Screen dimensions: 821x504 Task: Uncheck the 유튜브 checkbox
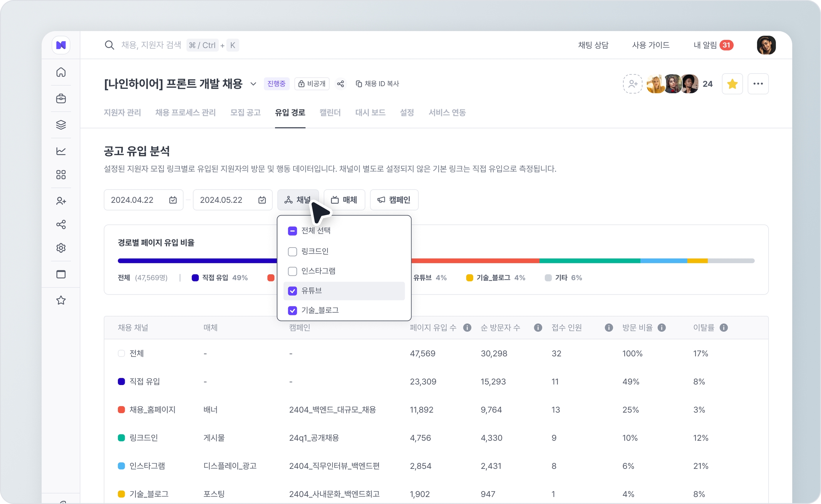(293, 291)
